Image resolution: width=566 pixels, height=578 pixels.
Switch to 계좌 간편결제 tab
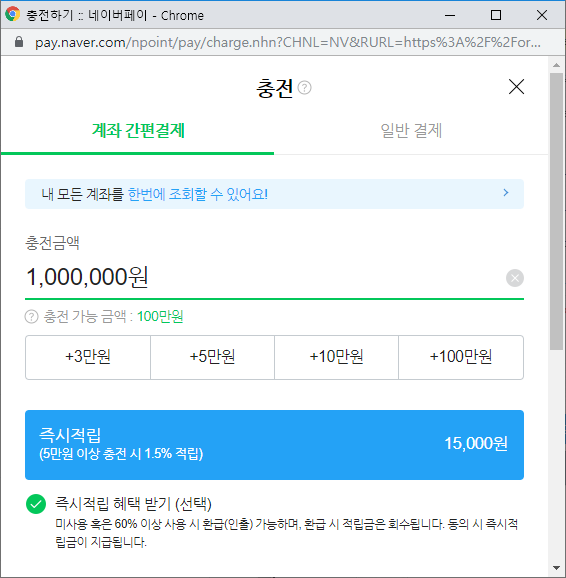(138, 130)
